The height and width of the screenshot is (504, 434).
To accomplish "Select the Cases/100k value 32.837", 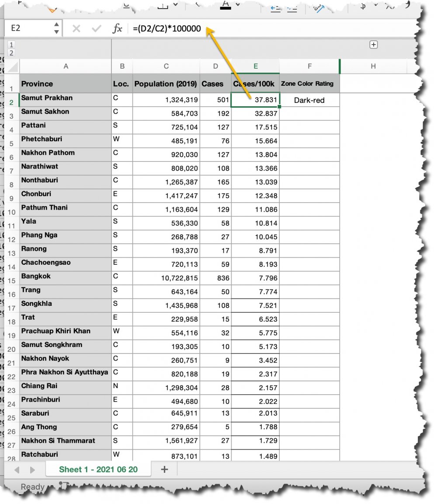I will 256,113.
